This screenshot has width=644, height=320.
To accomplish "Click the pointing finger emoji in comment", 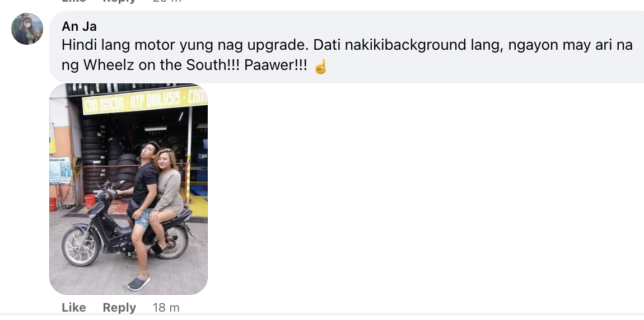I will click(x=320, y=67).
